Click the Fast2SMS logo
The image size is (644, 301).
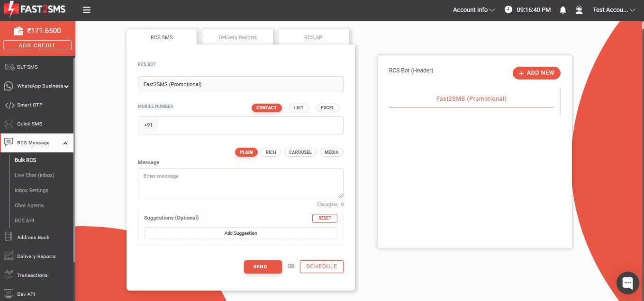click(35, 9)
